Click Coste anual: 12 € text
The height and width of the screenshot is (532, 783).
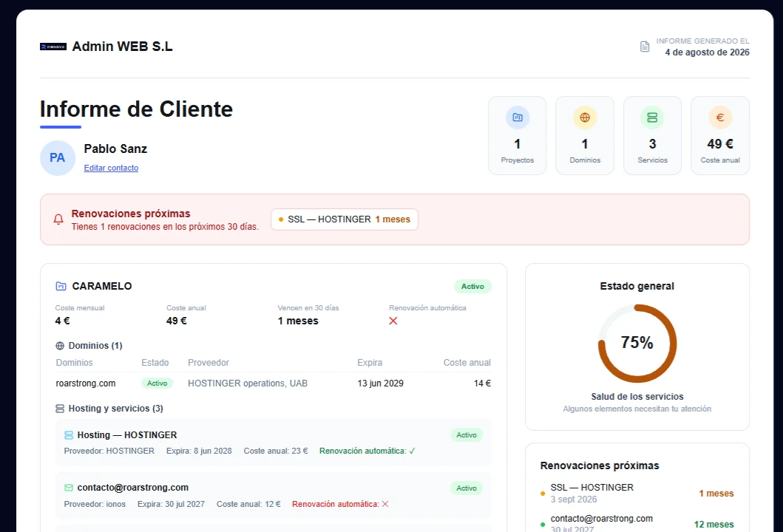coord(248,504)
